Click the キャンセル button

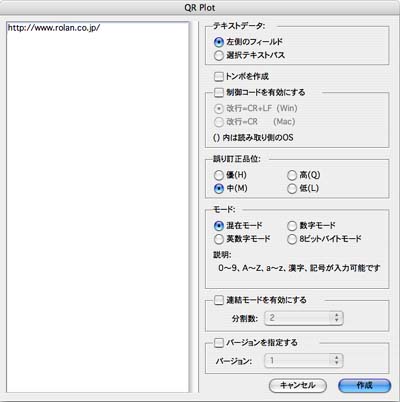[298, 386]
